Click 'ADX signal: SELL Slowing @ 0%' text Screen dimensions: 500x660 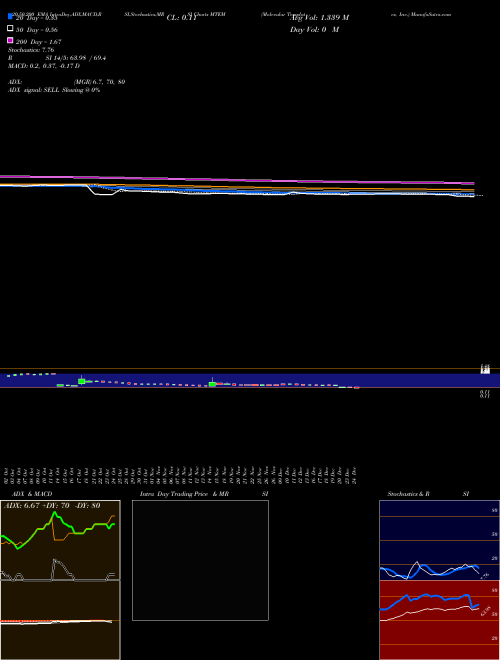54,90
